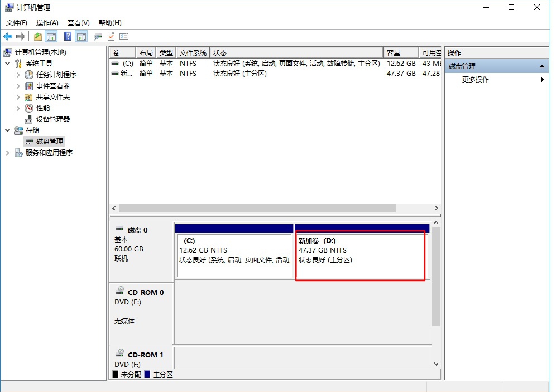Toggle the Show/Hide Console Tree icon

click(x=51, y=36)
